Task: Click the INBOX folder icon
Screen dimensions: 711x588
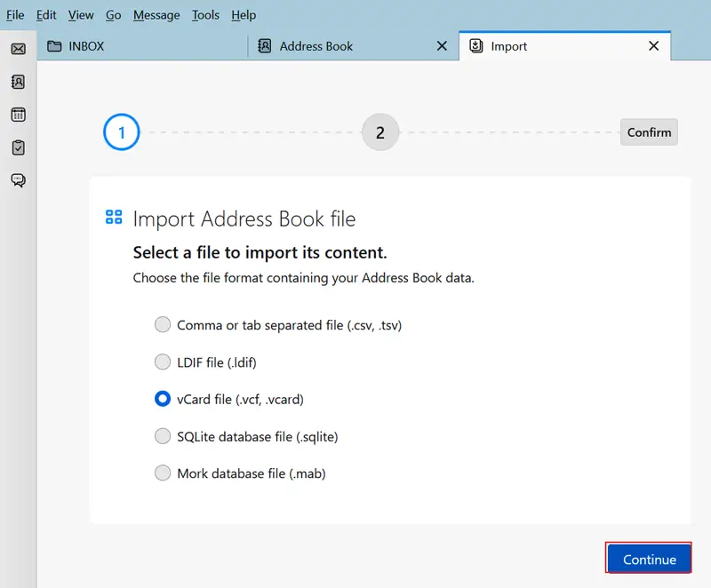Action: [54, 46]
